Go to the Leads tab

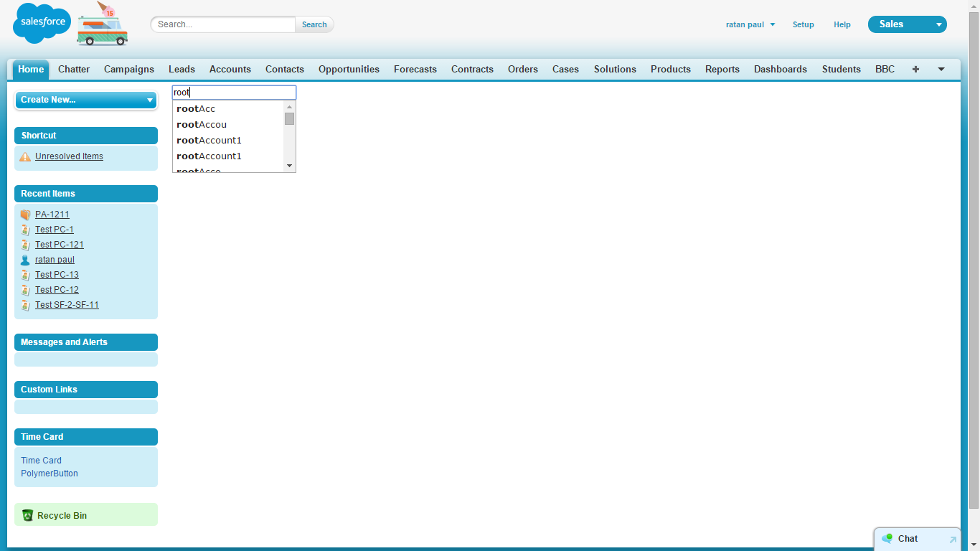(182, 70)
